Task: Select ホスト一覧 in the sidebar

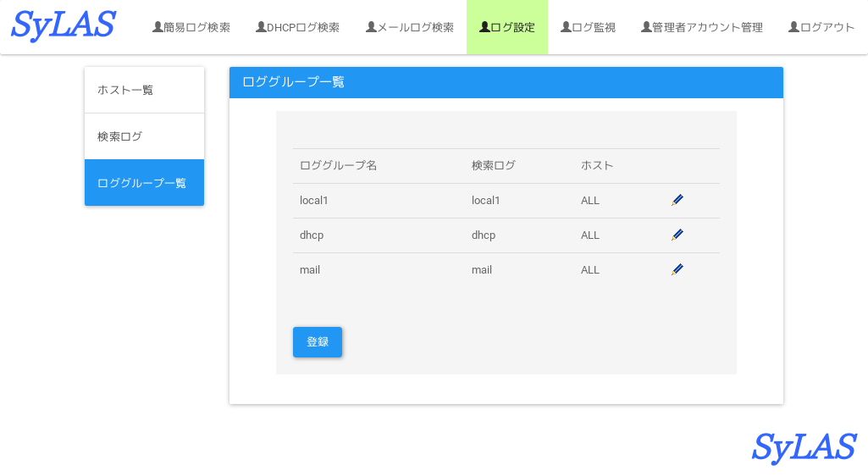Action: (145, 91)
